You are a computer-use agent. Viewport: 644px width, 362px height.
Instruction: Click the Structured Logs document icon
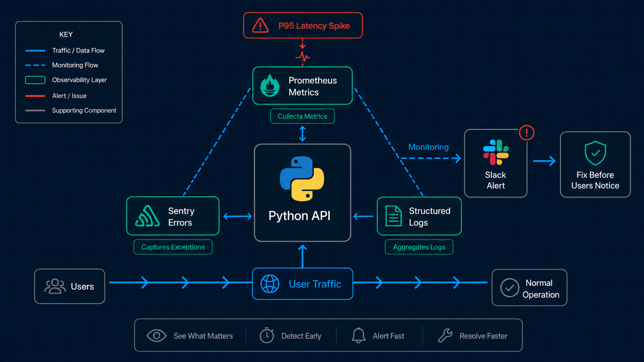pos(393,216)
